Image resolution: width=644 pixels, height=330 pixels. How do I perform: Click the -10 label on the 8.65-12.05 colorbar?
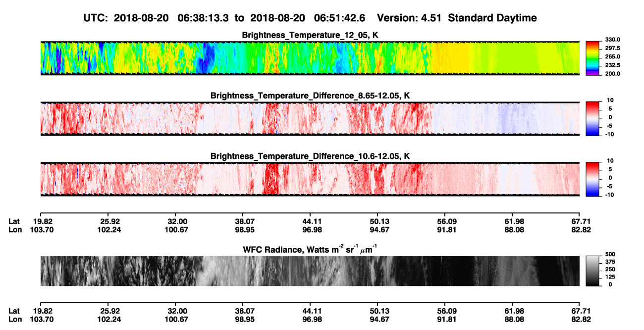tap(609, 134)
